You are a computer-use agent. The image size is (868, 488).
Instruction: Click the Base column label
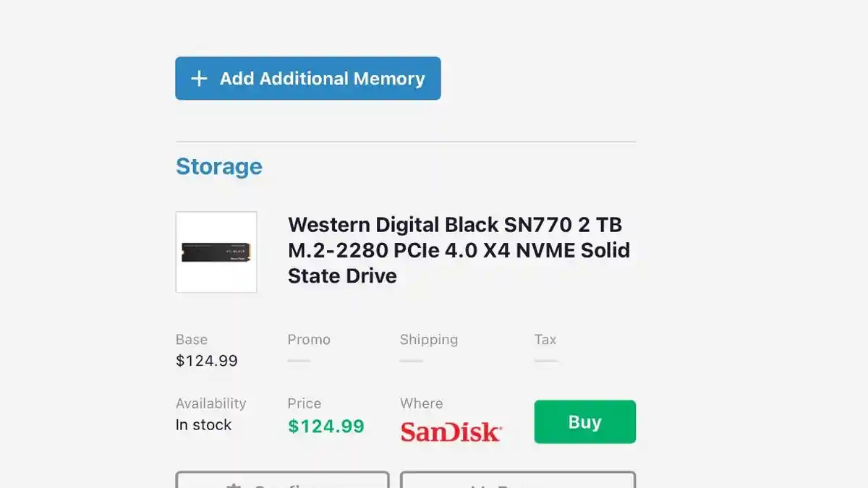coord(192,340)
